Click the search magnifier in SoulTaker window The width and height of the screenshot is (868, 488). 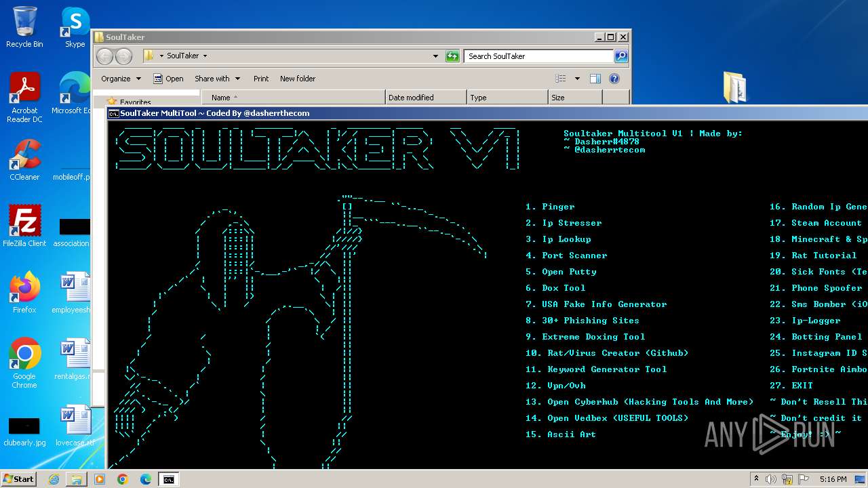point(620,56)
